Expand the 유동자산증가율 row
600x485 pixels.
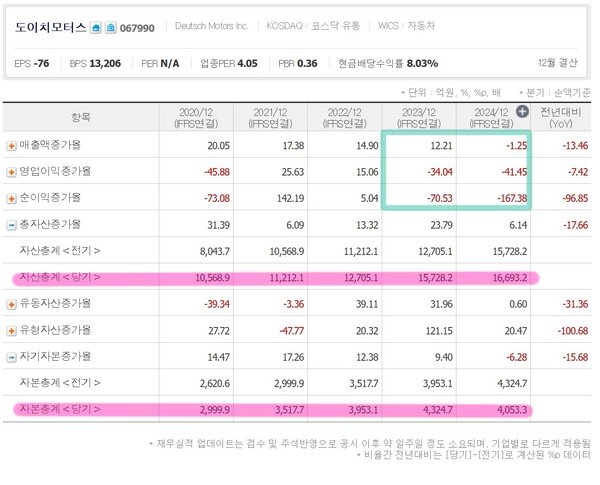coord(11,304)
